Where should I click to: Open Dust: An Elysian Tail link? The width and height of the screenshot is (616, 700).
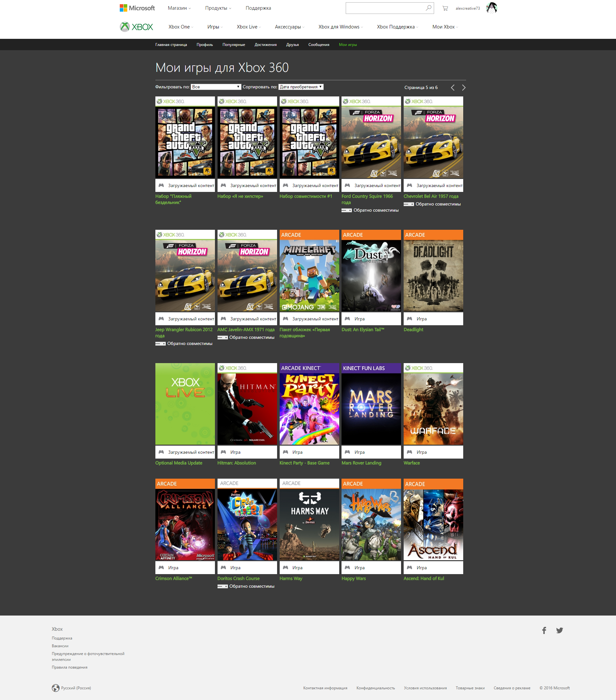(363, 329)
